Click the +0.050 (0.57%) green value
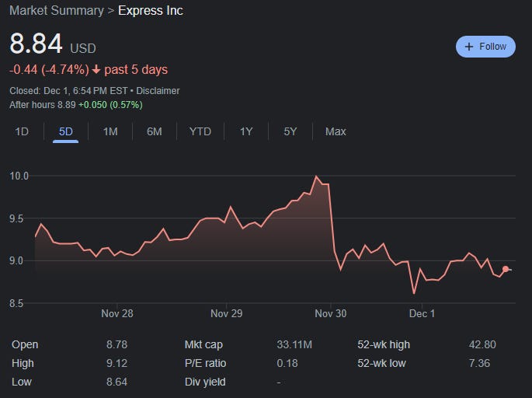The height and width of the screenshot is (398, 532). click(x=110, y=105)
